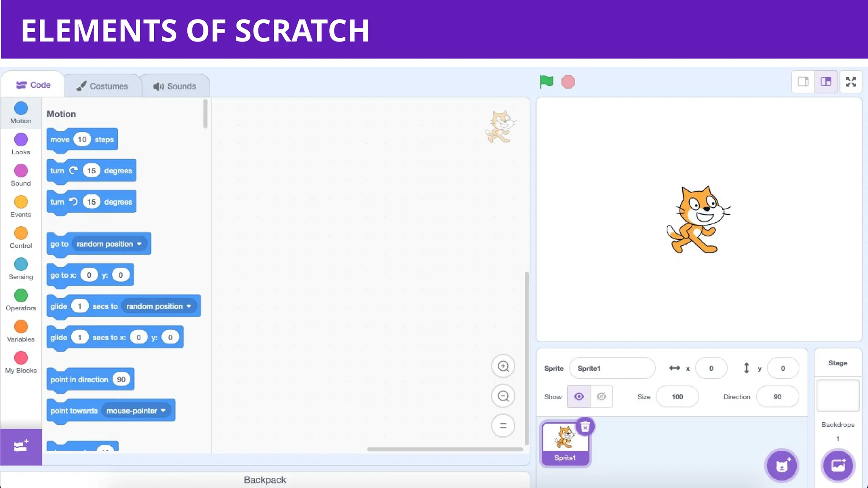Click the 'move 10 steps' block

point(82,139)
